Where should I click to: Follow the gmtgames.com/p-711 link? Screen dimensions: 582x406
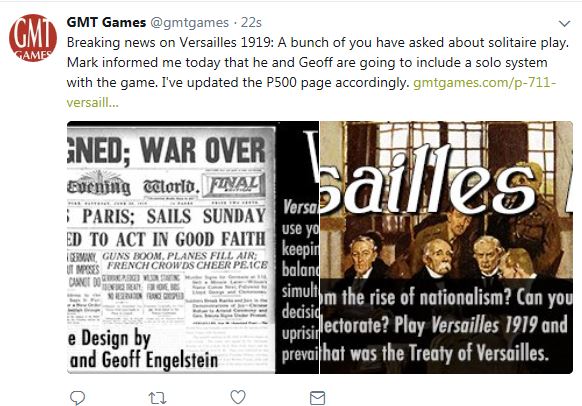[x=484, y=82]
